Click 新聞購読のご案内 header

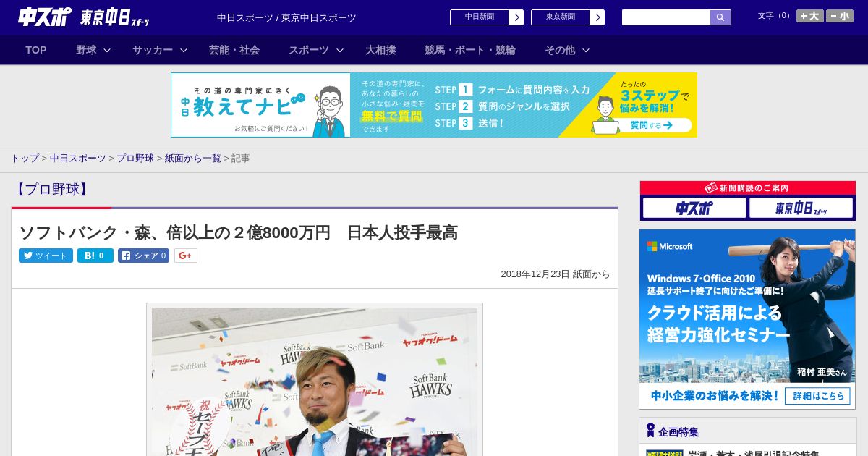[x=747, y=188]
